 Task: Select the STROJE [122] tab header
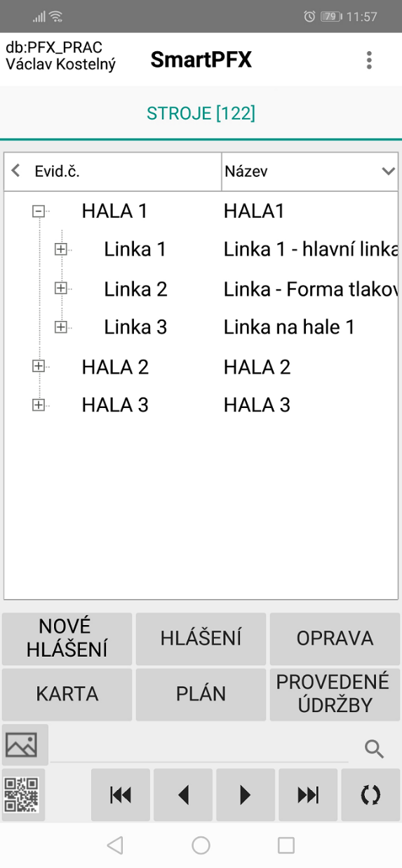pos(201,114)
